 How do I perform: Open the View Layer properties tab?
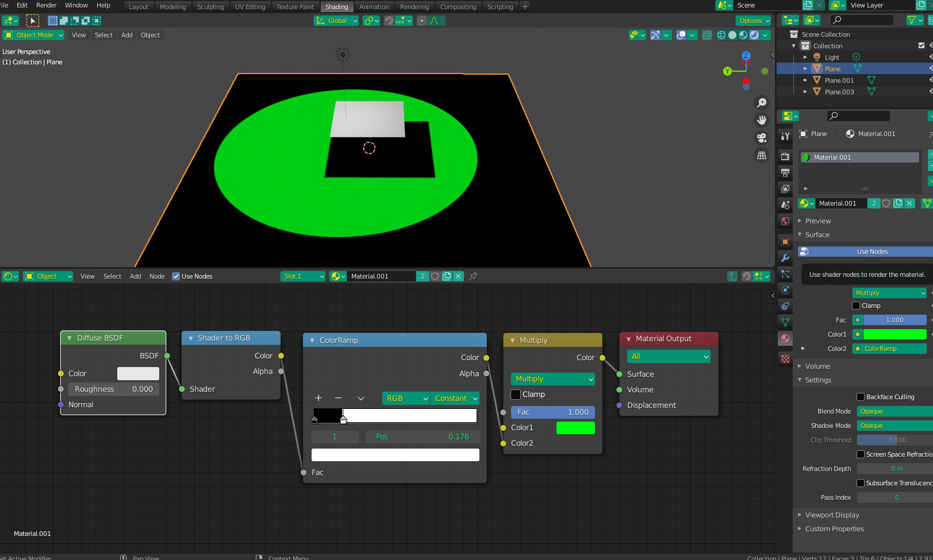(x=785, y=188)
